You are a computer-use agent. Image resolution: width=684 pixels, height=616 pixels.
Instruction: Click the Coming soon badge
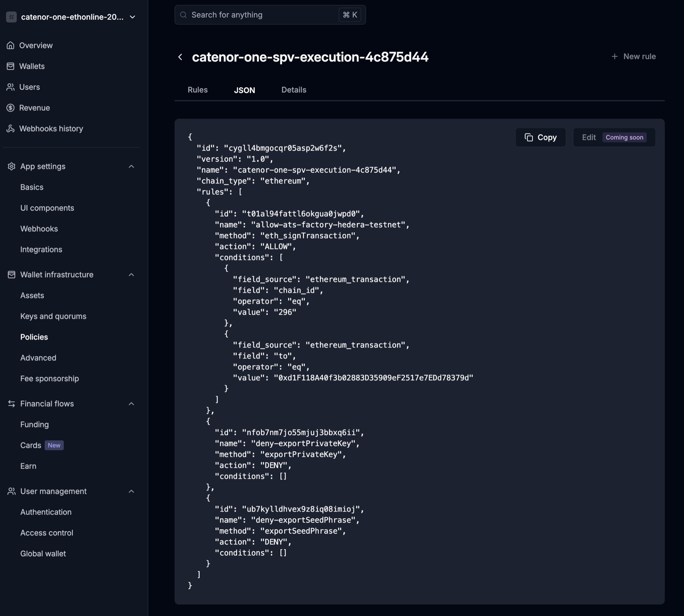[624, 137]
